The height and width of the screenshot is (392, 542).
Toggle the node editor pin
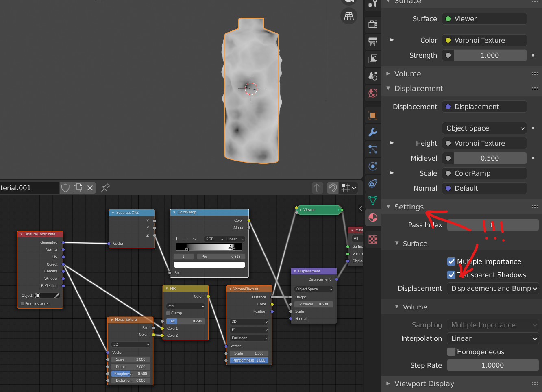tap(105, 188)
